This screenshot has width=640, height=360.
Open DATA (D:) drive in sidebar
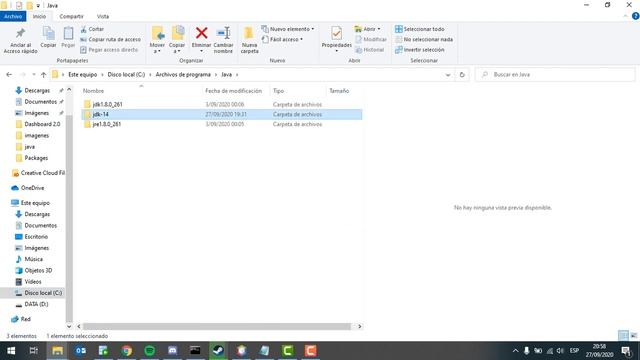click(x=36, y=304)
